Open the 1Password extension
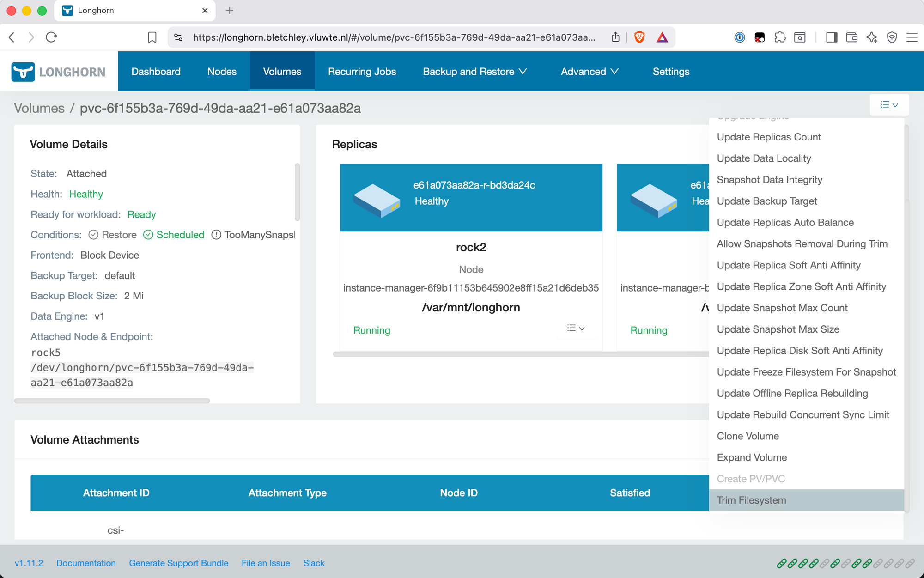 (x=740, y=37)
